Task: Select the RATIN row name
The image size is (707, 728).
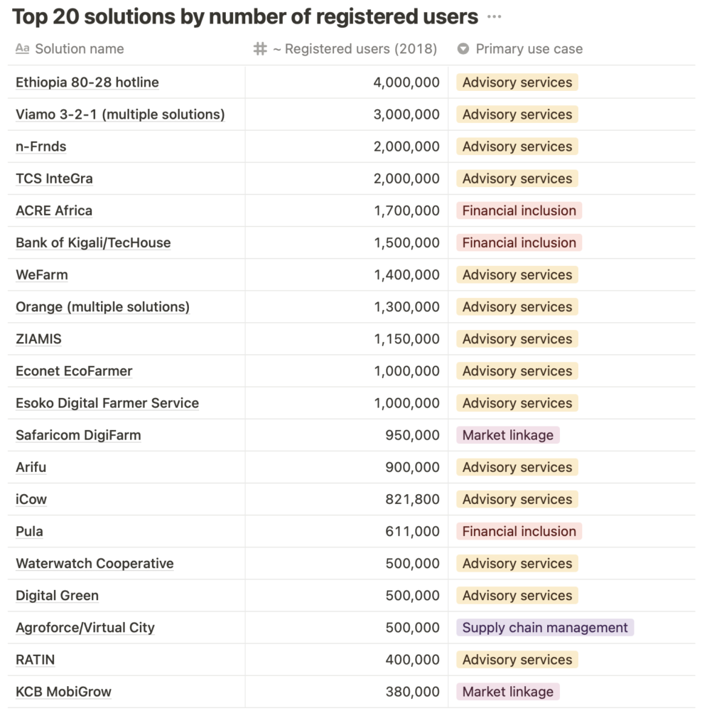Action: pyautogui.click(x=36, y=659)
